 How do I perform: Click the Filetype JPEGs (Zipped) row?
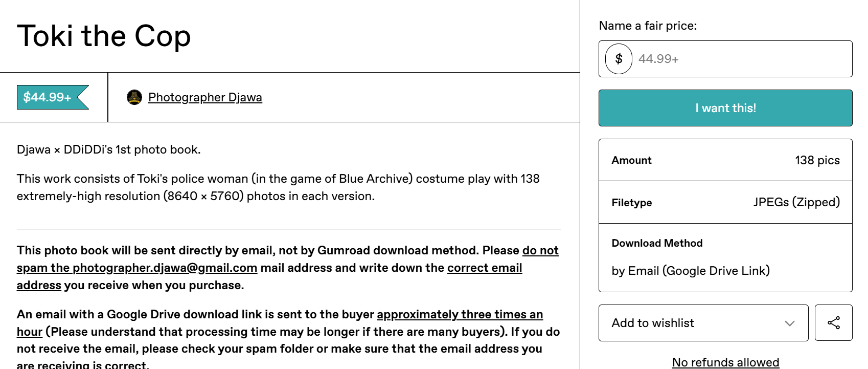(x=725, y=202)
